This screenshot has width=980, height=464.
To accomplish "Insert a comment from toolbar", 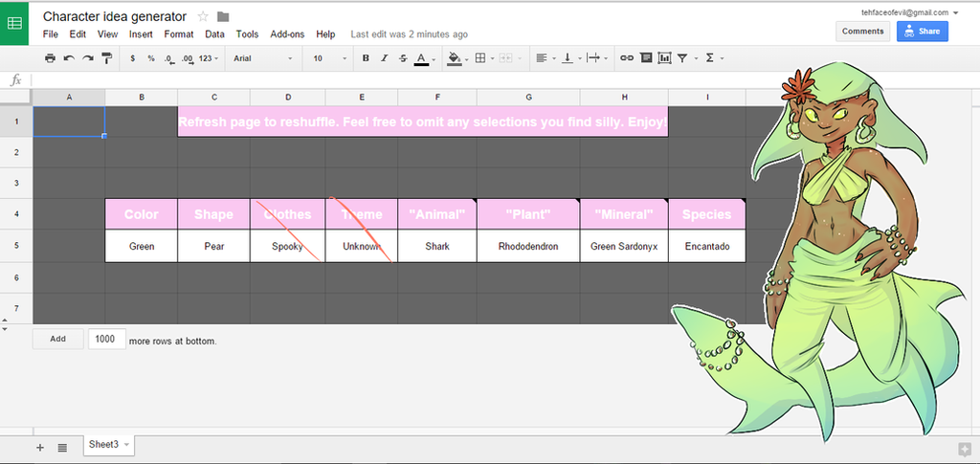I will click(x=646, y=58).
